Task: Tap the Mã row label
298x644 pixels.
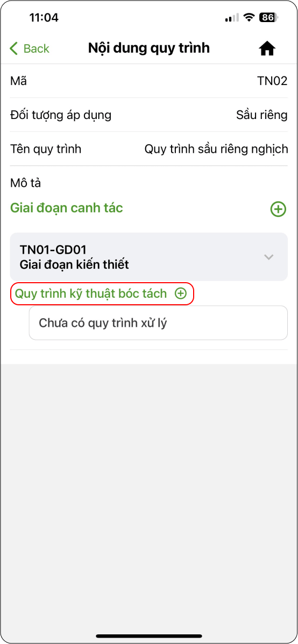Action: (x=18, y=81)
